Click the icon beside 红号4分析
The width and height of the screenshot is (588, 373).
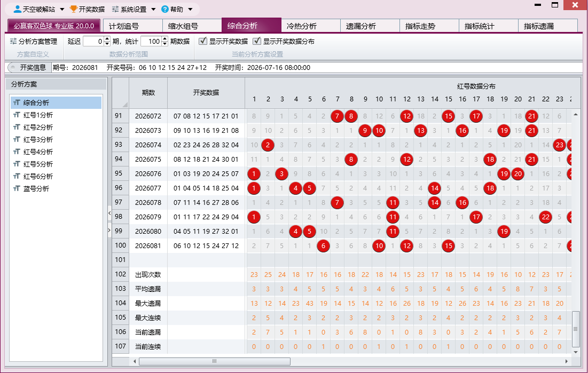17,152
